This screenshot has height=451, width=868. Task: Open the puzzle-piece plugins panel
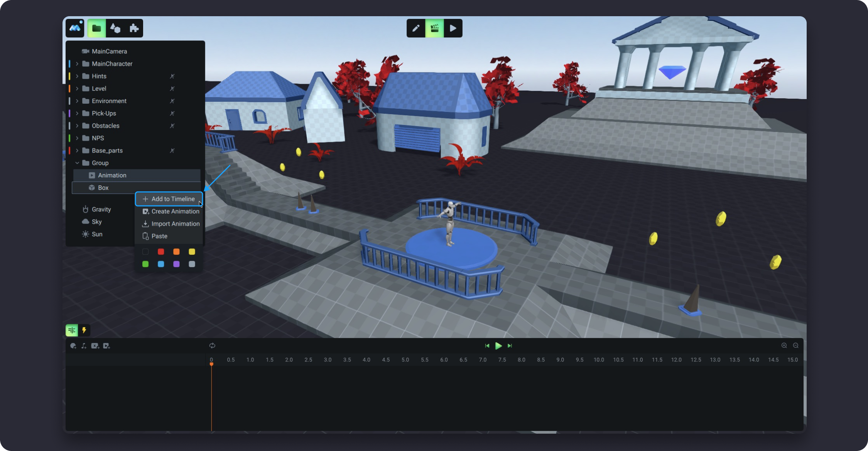coord(134,28)
